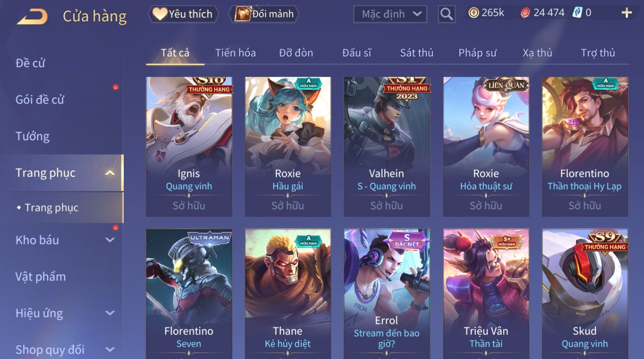Open Tướng in the sidebar
The width and height of the screenshot is (644, 359).
[32, 136]
